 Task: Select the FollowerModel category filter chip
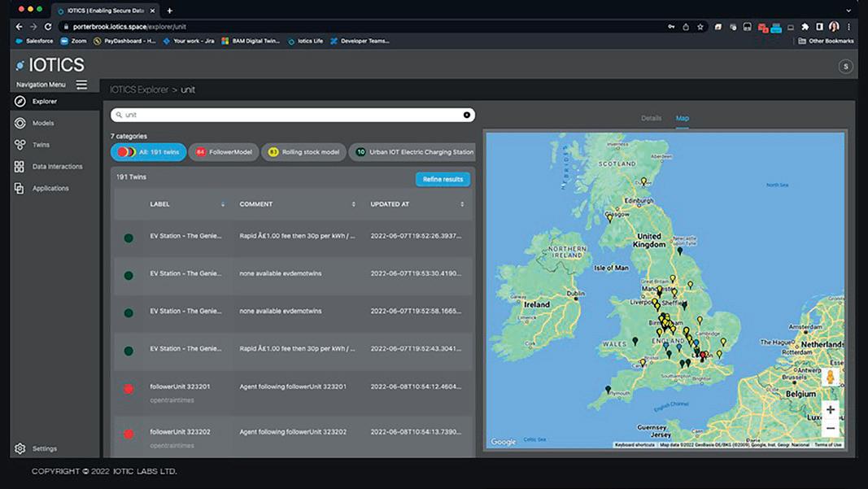(225, 152)
